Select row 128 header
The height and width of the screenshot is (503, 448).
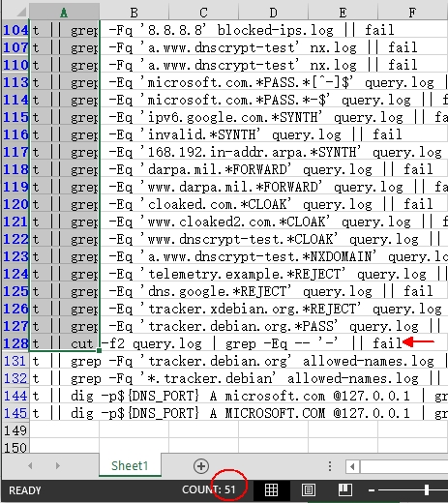pos(15,343)
